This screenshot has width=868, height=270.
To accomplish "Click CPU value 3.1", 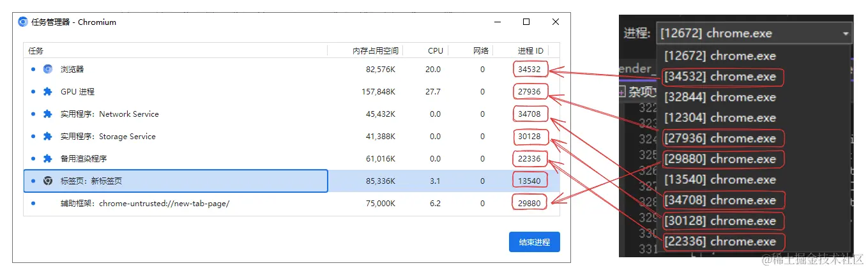I will click(435, 181).
